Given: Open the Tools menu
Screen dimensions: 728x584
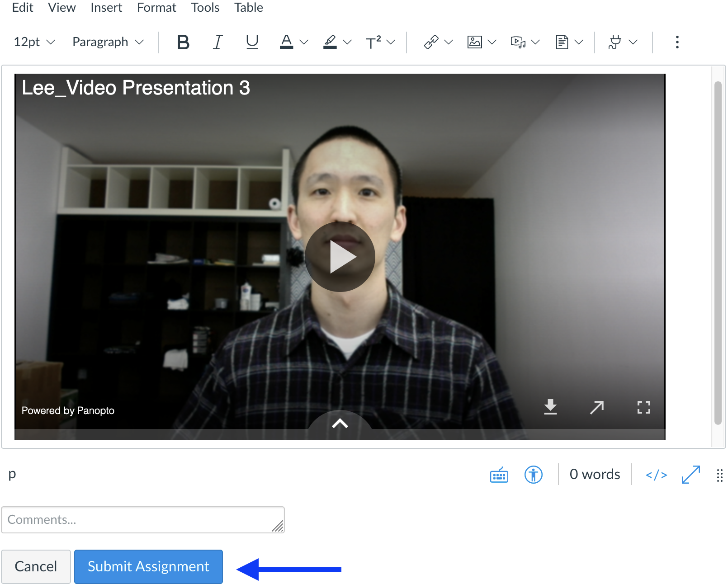Looking at the screenshot, I should tap(205, 7).
